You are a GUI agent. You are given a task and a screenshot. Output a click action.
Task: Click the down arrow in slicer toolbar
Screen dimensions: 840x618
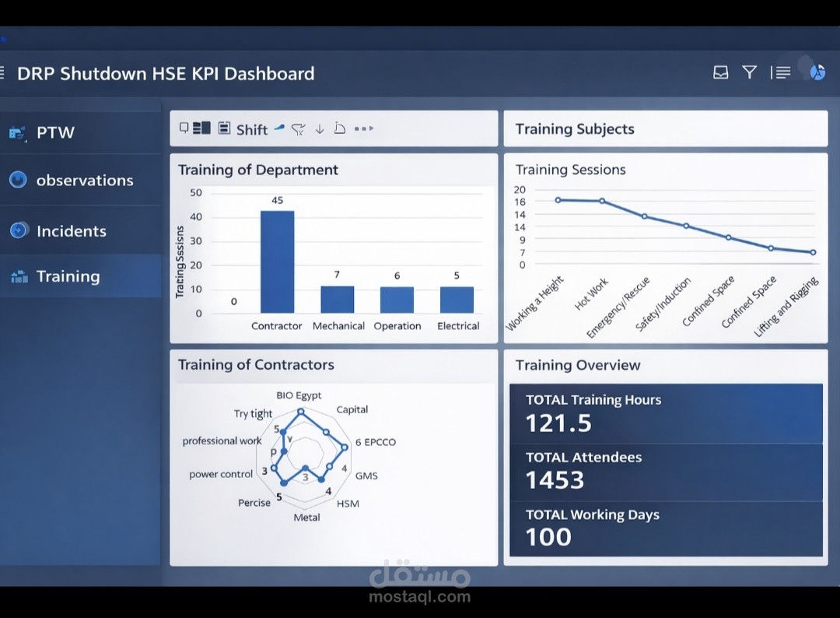click(320, 128)
